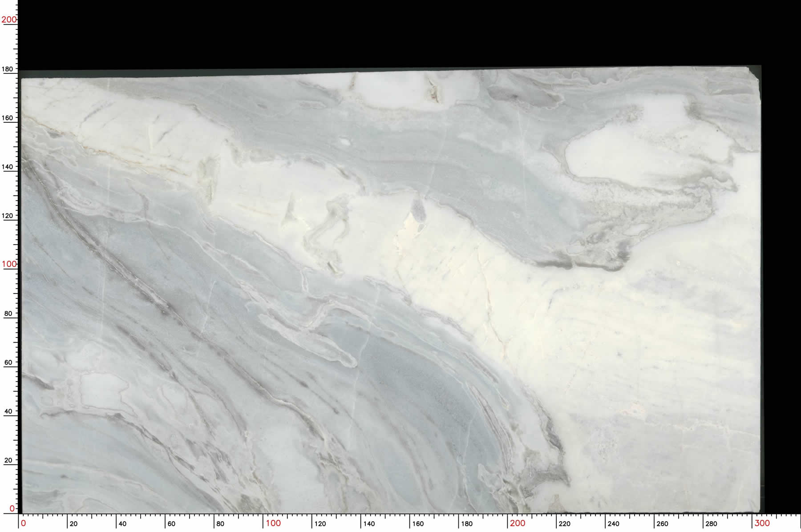The image size is (801, 532).
Task: Click the 20 label on the horizontal ruler
Action: pos(73,524)
